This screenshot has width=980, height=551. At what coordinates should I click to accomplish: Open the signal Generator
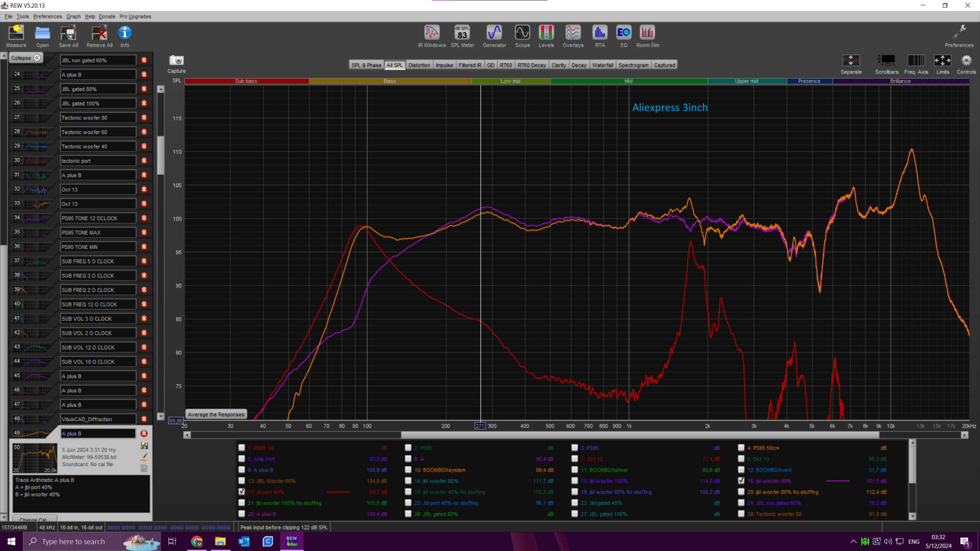494,36
